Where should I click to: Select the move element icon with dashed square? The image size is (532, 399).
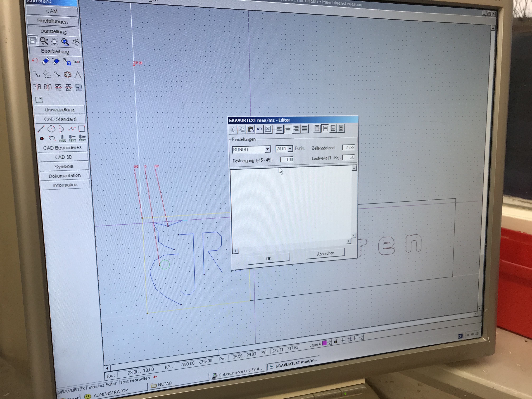click(36, 74)
